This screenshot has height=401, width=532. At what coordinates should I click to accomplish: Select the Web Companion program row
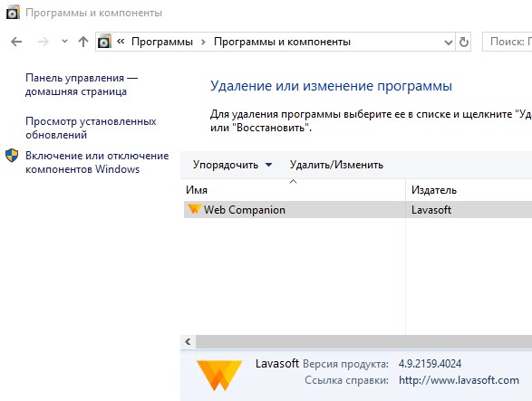pyautogui.click(x=358, y=209)
